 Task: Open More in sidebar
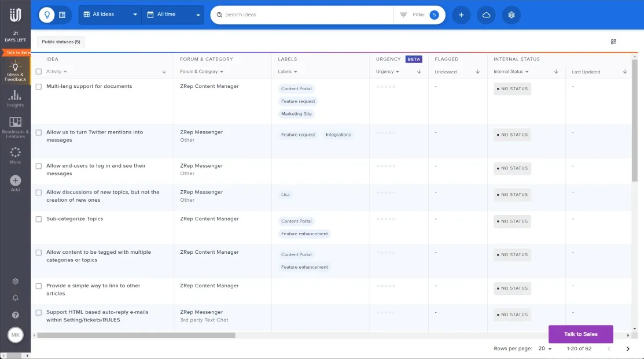15,156
